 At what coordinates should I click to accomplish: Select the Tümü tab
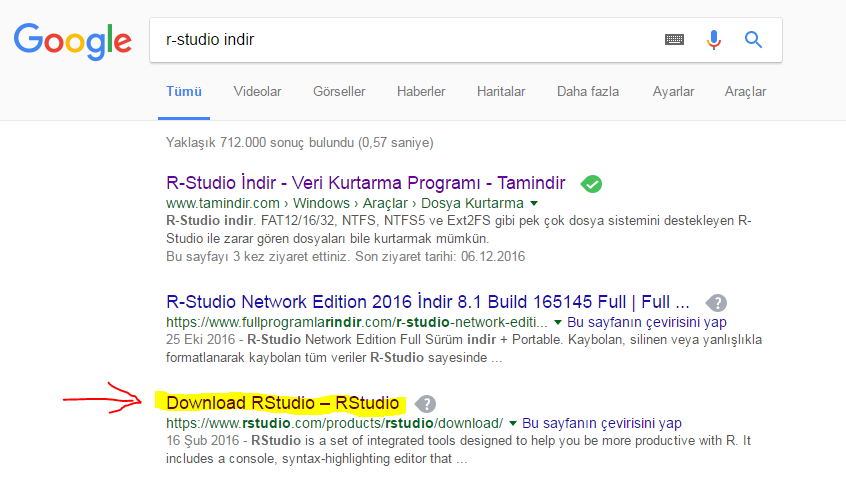pos(183,92)
